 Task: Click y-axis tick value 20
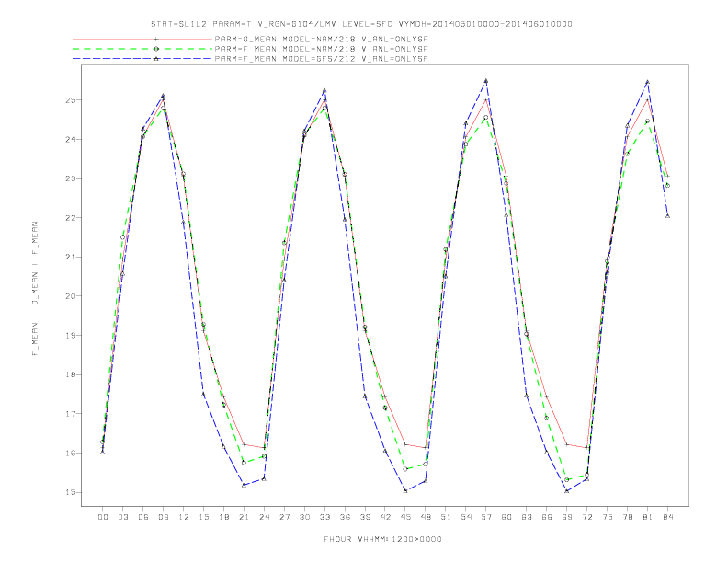[71, 296]
